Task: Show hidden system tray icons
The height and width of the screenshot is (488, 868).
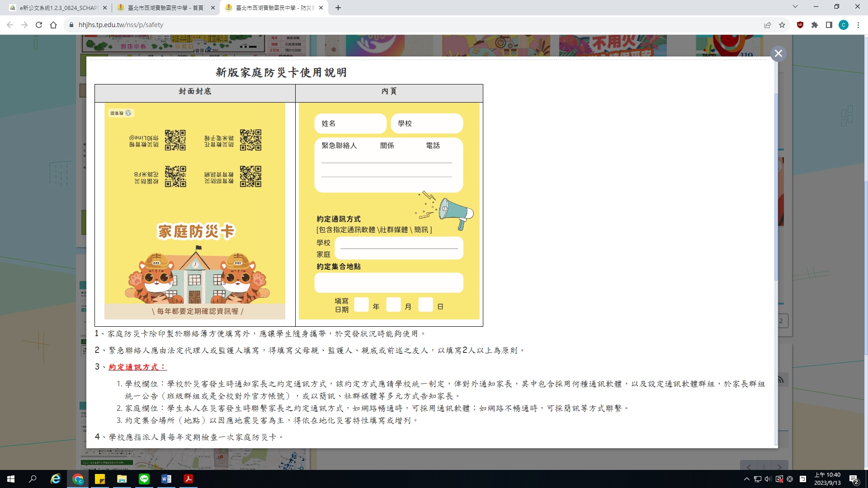Action: click(746, 479)
